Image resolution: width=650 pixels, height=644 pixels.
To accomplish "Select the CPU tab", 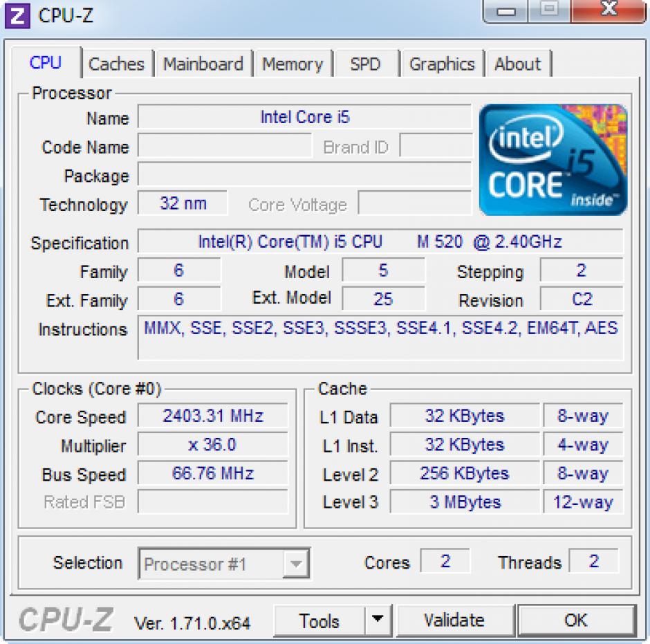I will tap(46, 63).
